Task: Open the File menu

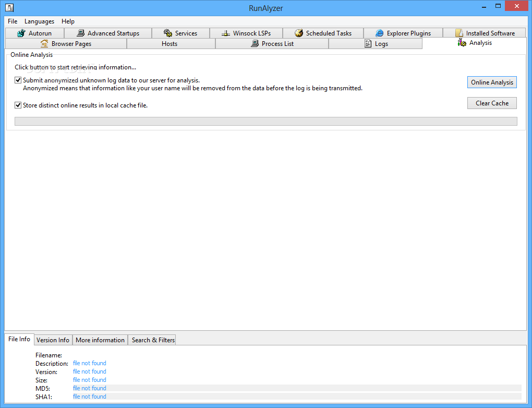Action: pyautogui.click(x=13, y=21)
